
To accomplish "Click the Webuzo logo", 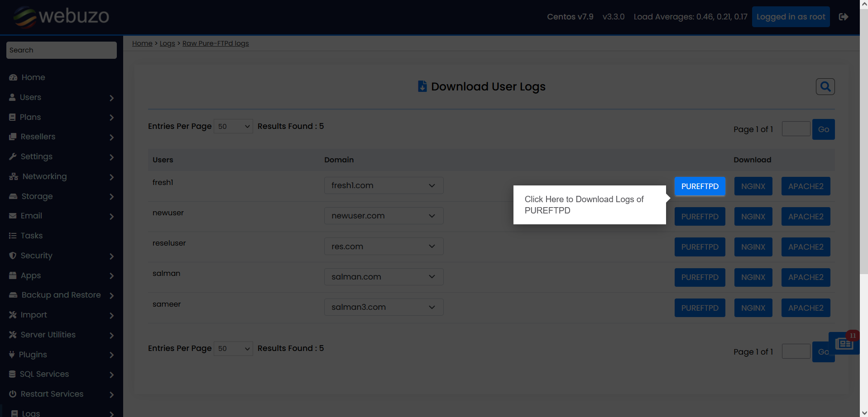I will coord(61,17).
